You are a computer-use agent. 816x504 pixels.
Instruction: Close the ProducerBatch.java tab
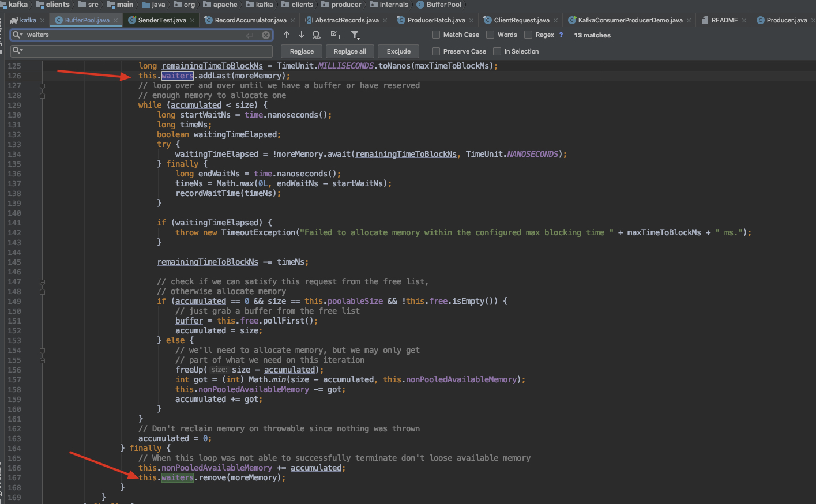click(x=471, y=20)
